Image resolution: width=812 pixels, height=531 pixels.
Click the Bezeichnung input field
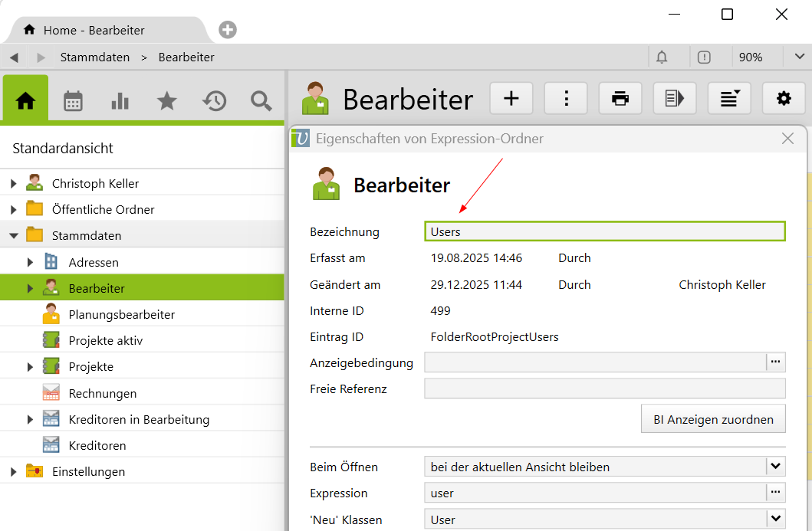604,231
